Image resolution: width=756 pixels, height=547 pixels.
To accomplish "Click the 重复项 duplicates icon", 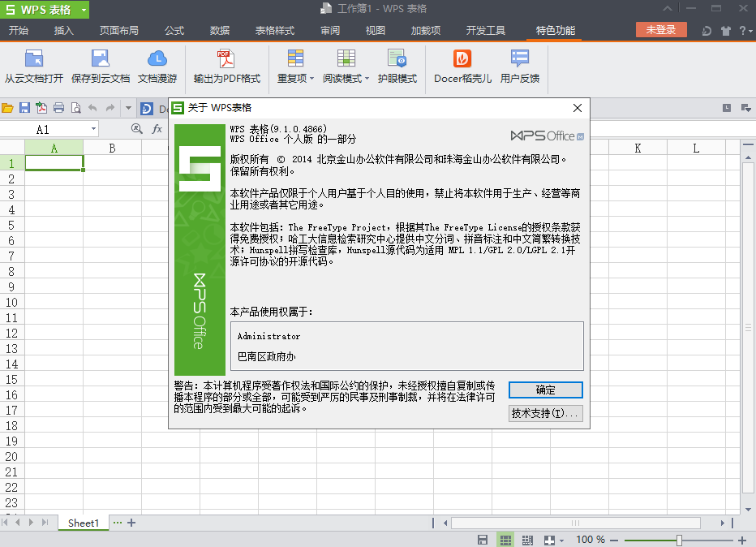I will click(295, 58).
